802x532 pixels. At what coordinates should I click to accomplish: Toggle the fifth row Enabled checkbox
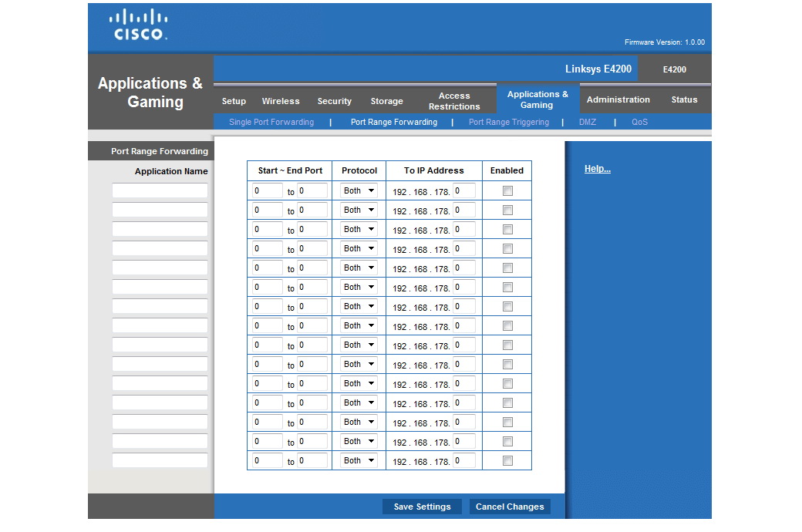pos(507,268)
